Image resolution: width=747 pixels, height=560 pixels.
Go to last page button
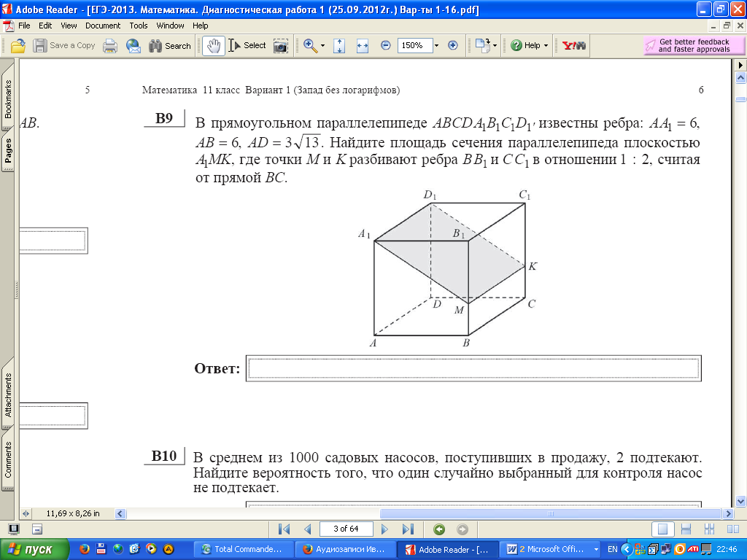point(408,529)
